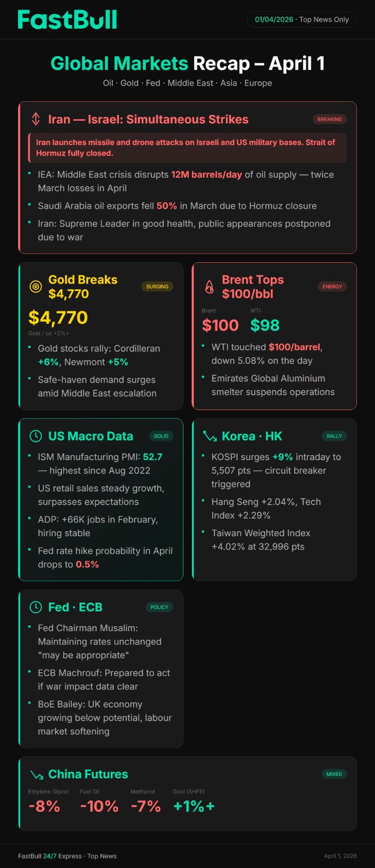
Task: Click the gold target icon
Action: [36, 287]
